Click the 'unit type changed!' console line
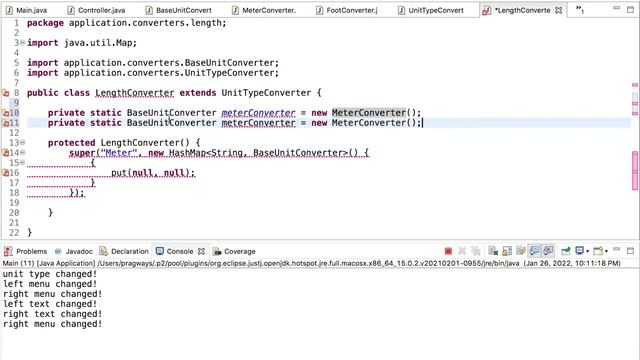The width and height of the screenshot is (640, 360). (x=50, y=274)
